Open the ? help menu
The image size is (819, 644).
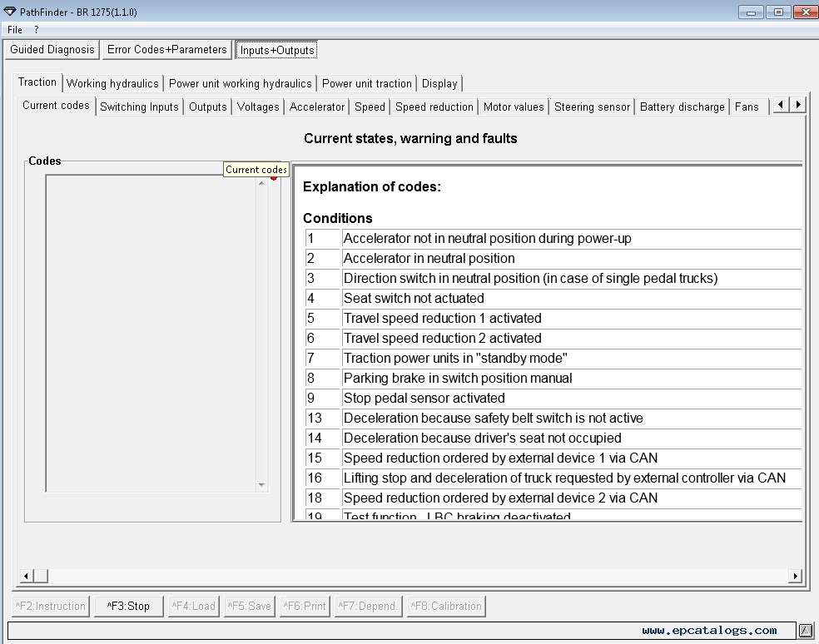[x=37, y=30]
